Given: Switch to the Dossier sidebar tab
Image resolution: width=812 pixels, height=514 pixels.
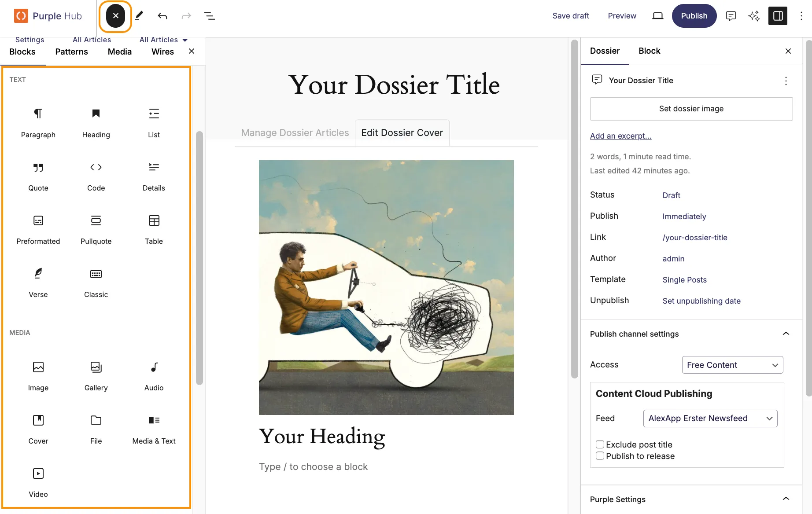Looking at the screenshot, I should 605,51.
